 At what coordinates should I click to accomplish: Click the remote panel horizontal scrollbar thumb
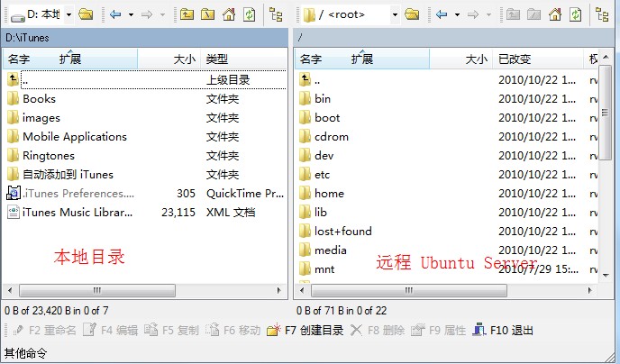409,291
